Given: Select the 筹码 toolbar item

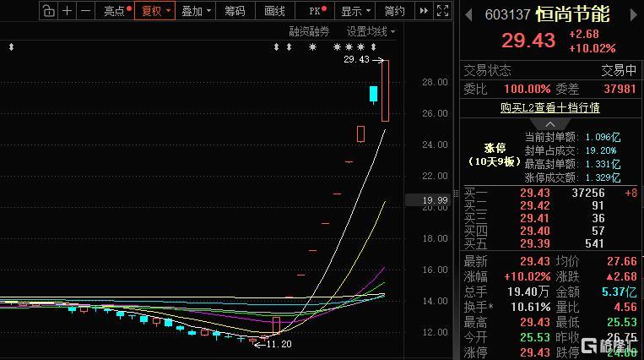Looking at the screenshot, I should [235, 11].
